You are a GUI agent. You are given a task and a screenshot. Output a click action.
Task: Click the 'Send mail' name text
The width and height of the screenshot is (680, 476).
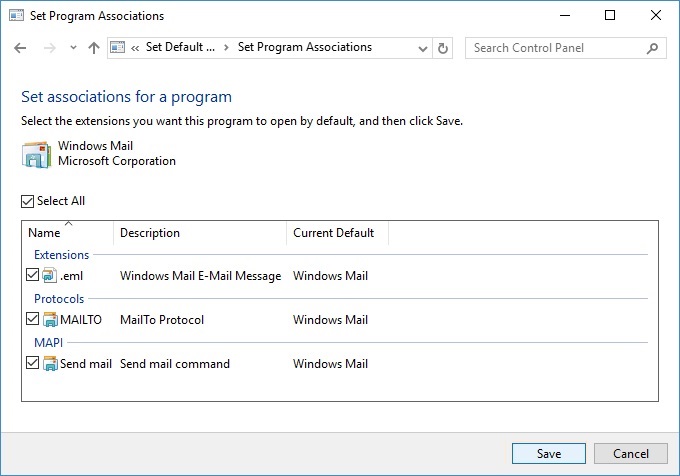(x=86, y=364)
